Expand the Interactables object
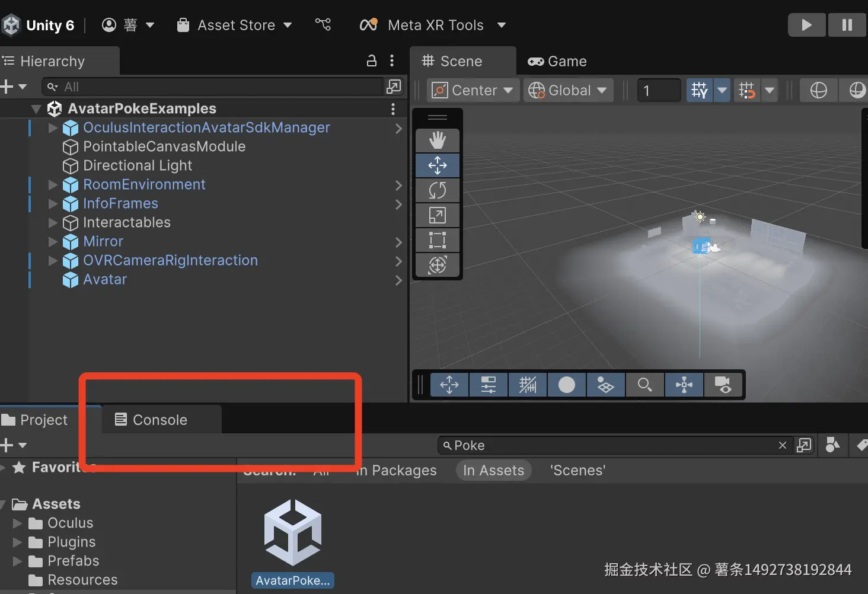The image size is (868, 594). [x=53, y=223]
